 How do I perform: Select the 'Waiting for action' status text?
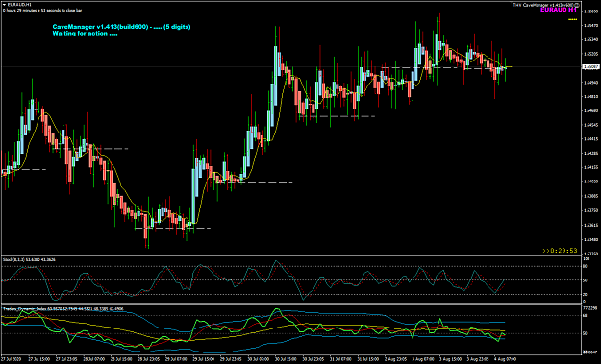(x=85, y=34)
